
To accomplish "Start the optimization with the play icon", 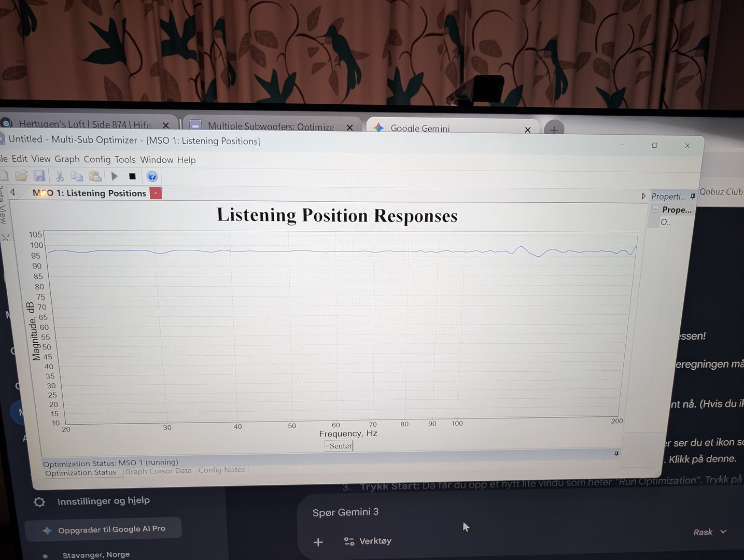I will (115, 176).
